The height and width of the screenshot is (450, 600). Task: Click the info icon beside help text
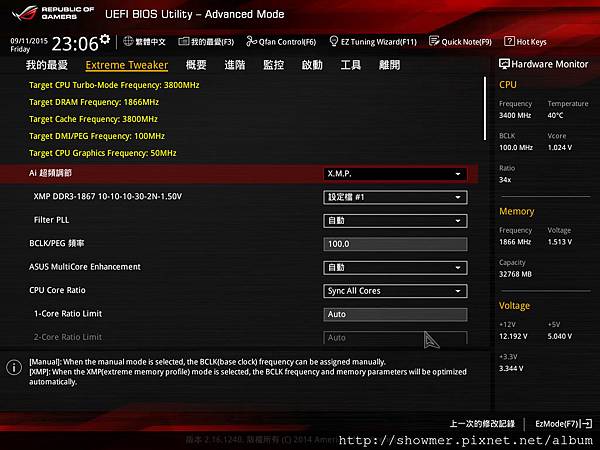14,367
